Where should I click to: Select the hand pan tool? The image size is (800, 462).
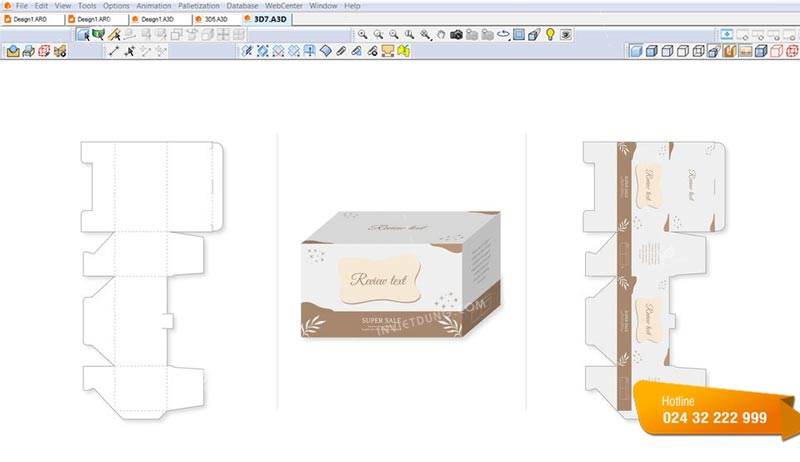[x=441, y=35]
